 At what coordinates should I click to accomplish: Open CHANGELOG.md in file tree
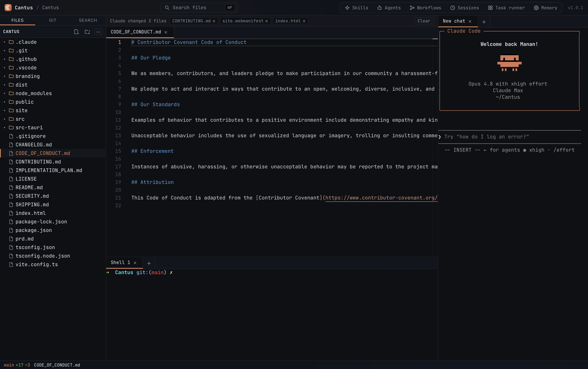[x=53, y=145]
